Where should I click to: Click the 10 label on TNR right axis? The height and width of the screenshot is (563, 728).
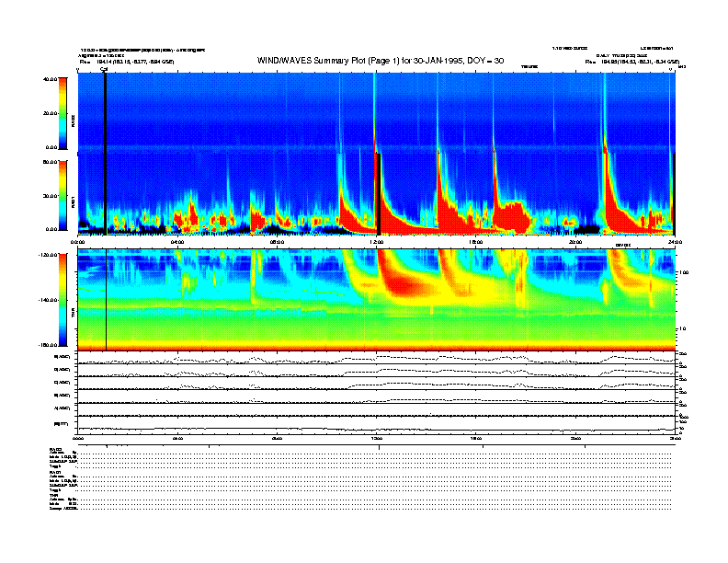683,329
